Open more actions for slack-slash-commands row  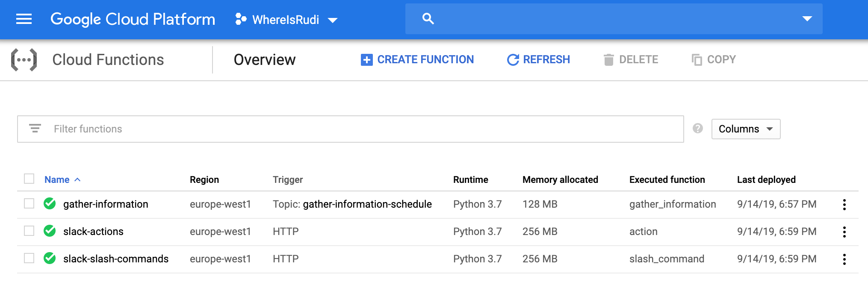844,259
